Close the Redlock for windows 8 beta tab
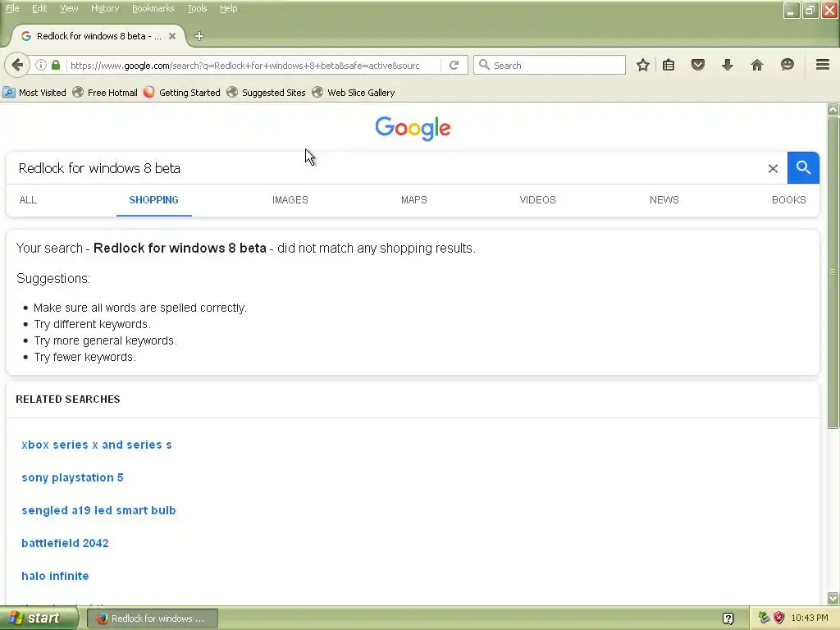Viewport: 840px width, 630px height. (172, 36)
